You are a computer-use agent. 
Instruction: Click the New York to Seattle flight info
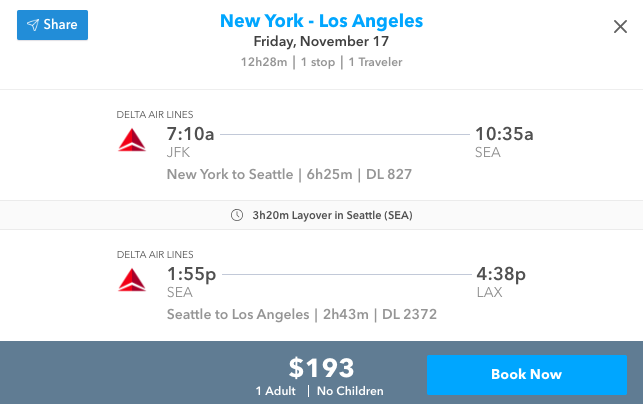pos(289,175)
